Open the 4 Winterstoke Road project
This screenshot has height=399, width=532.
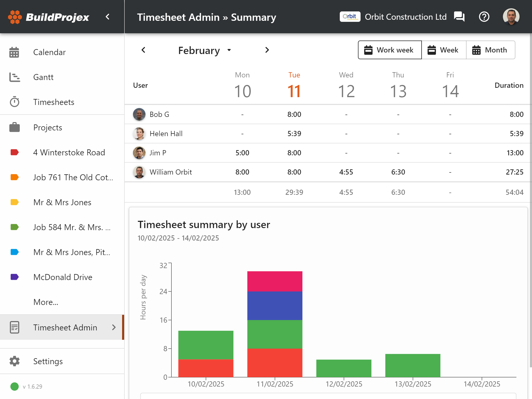click(69, 152)
